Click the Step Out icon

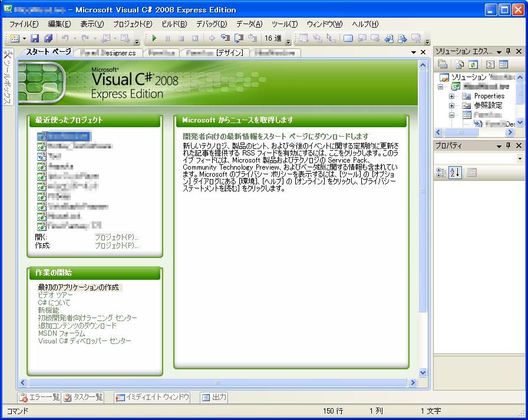click(x=253, y=38)
